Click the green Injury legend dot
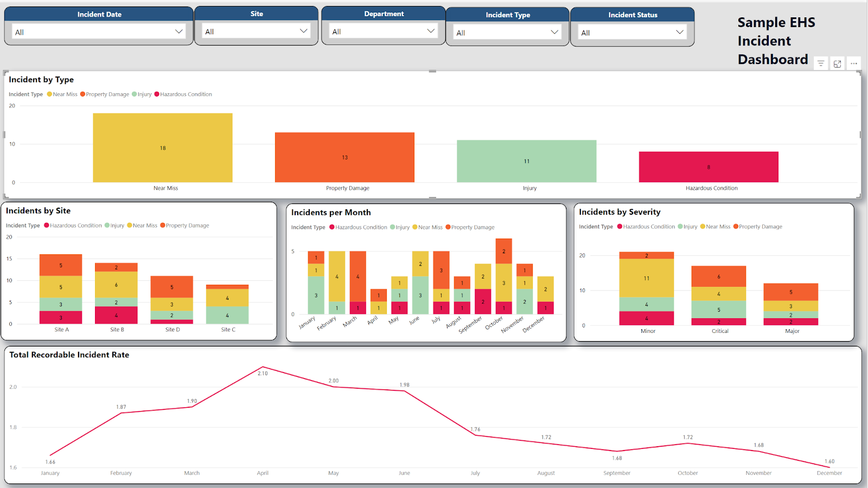The width and height of the screenshot is (868, 488). click(134, 94)
